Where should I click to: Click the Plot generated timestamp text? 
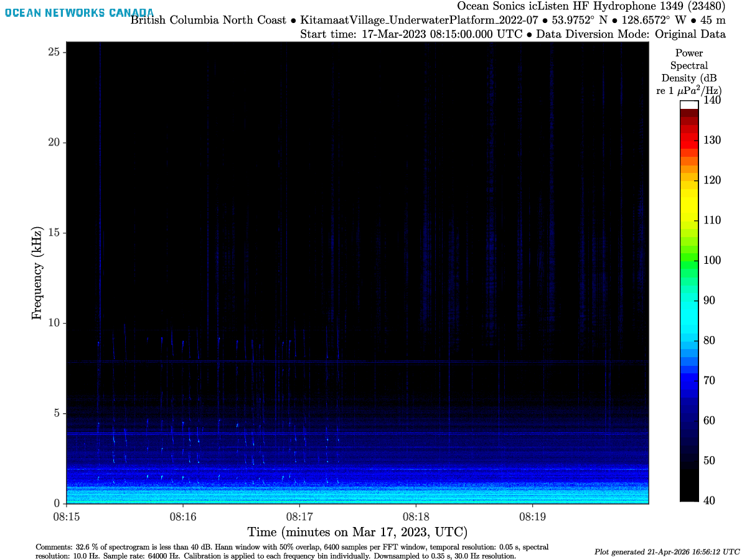667,551
